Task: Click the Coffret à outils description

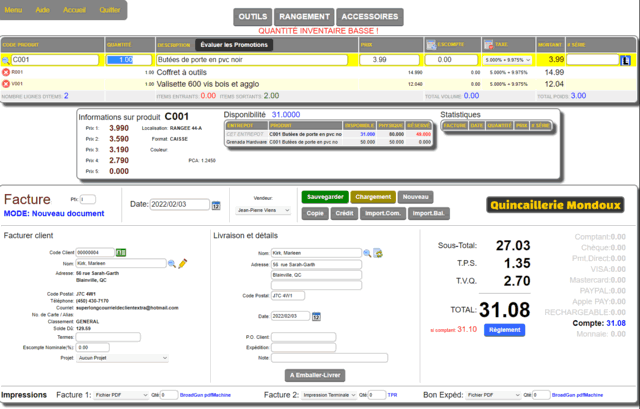Action: 182,72
